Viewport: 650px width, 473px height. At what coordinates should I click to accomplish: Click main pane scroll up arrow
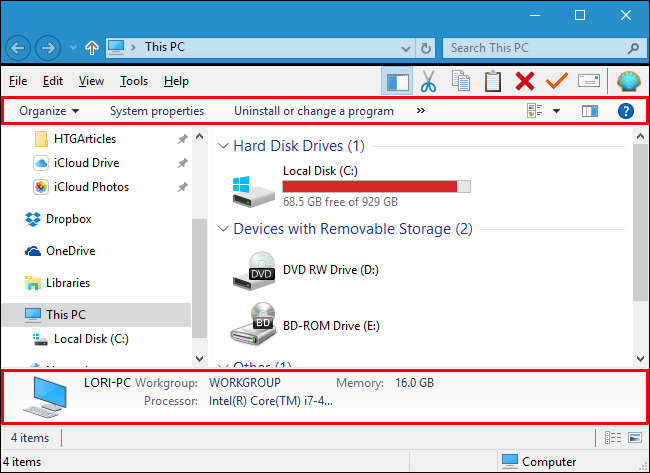point(640,136)
